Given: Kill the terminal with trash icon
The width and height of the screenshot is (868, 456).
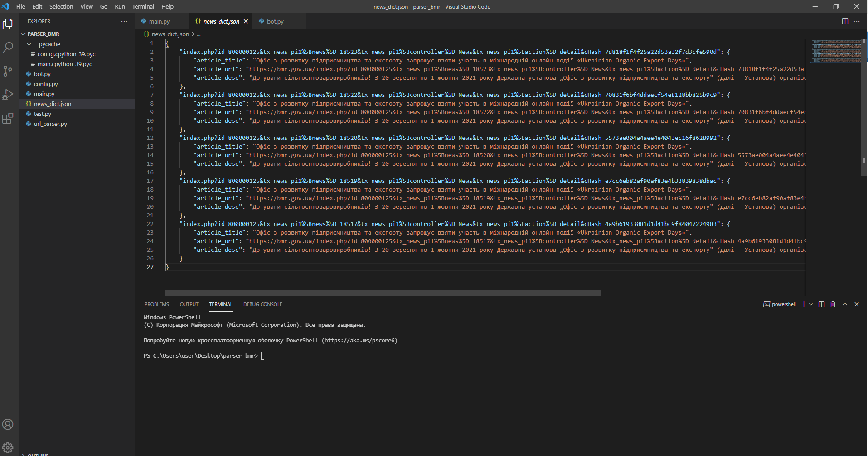Looking at the screenshot, I should (833, 304).
